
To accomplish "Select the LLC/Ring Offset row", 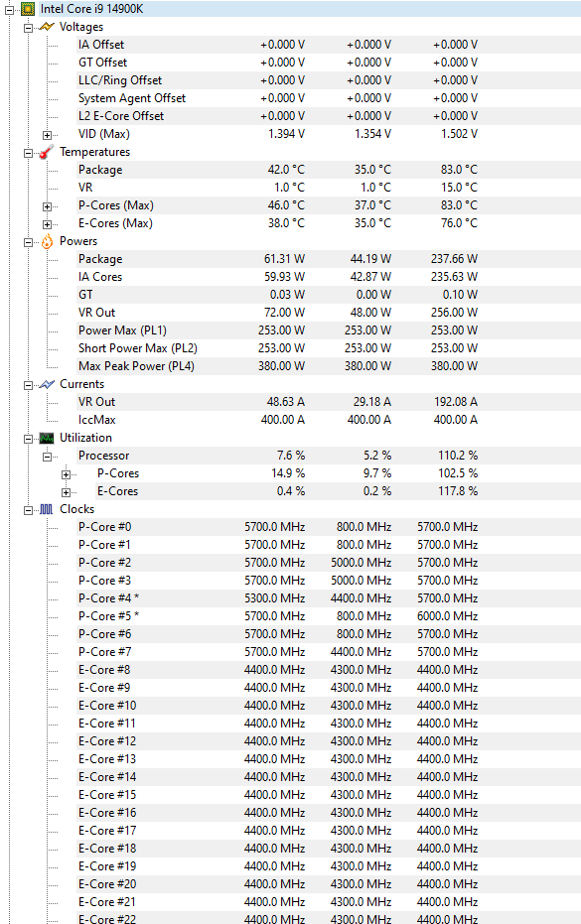I will [329, 80].
